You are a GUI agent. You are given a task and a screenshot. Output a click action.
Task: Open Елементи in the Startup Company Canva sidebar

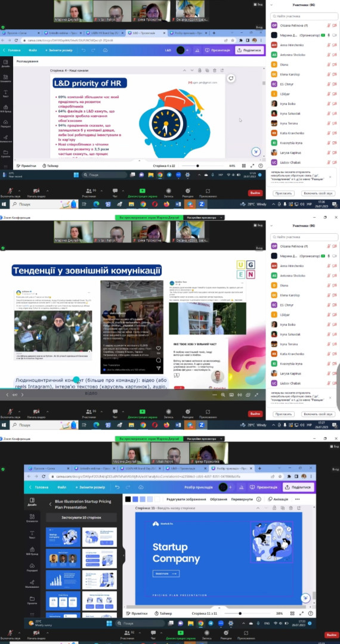(32, 518)
